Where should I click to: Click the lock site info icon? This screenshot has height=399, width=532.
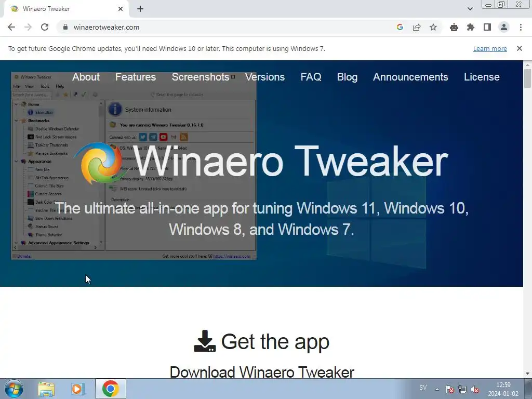pyautogui.click(x=65, y=27)
